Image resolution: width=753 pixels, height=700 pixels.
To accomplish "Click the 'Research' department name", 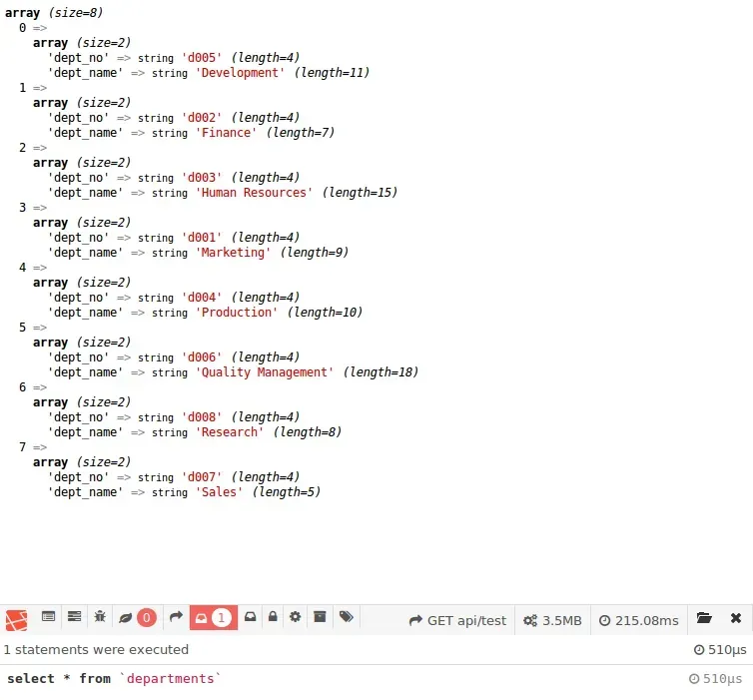I will (x=230, y=432).
